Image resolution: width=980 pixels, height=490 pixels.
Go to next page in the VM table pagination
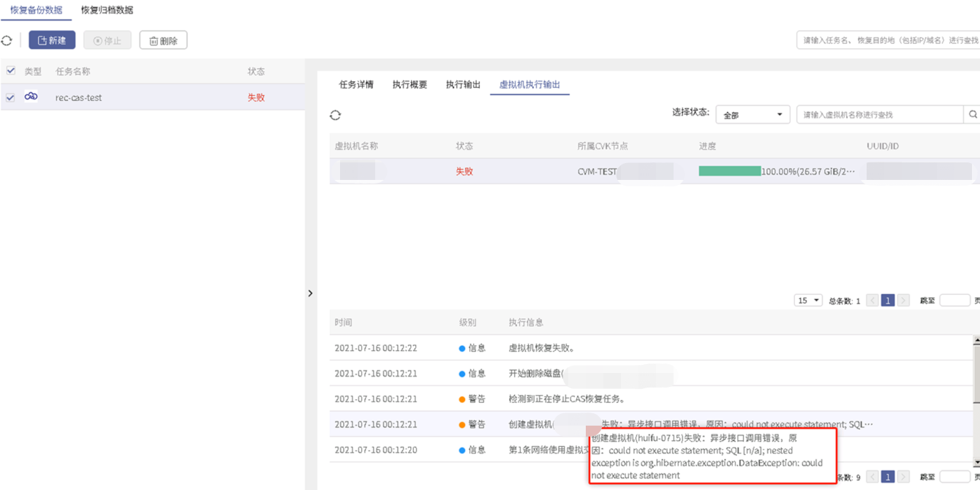point(903,301)
